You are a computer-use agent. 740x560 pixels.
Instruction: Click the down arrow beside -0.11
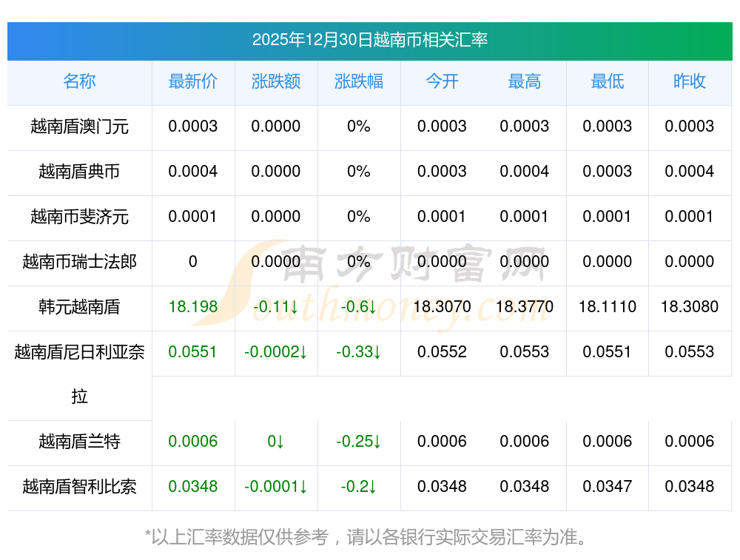click(295, 307)
